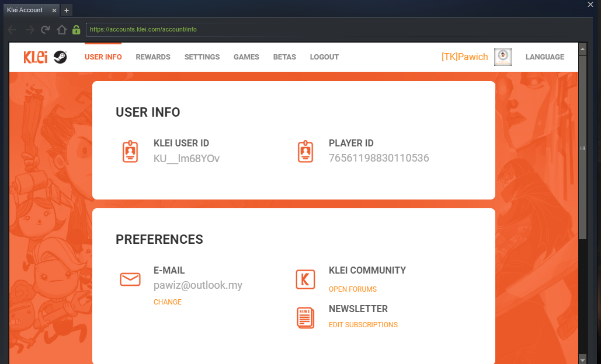Click the user avatar thumbnail
Screen dimensions: 601x364
[x=503, y=57]
